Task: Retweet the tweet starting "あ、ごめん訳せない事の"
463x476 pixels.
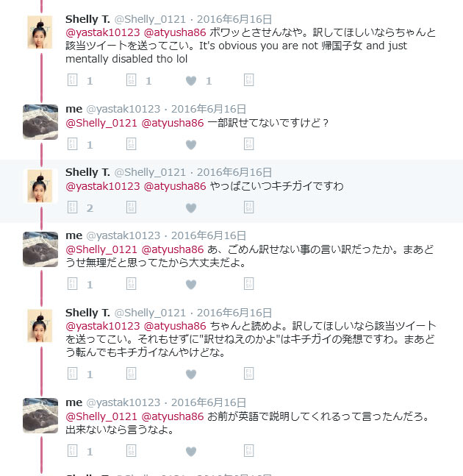Action: point(132,284)
